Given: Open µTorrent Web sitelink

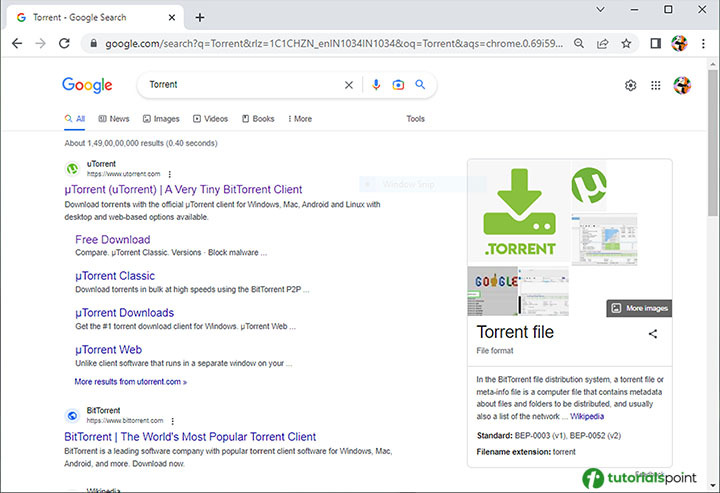Looking at the screenshot, I should pyautogui.click(x=108, y=350).
